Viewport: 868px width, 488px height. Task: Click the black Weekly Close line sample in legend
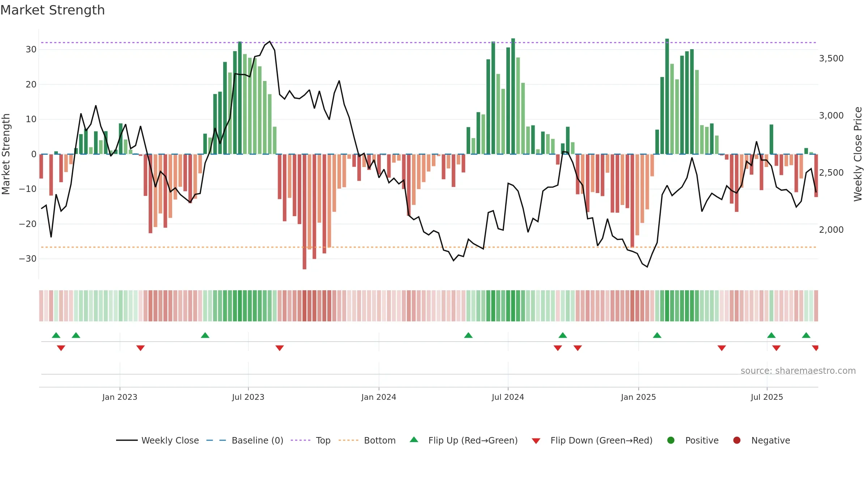(x=127, y=440)
